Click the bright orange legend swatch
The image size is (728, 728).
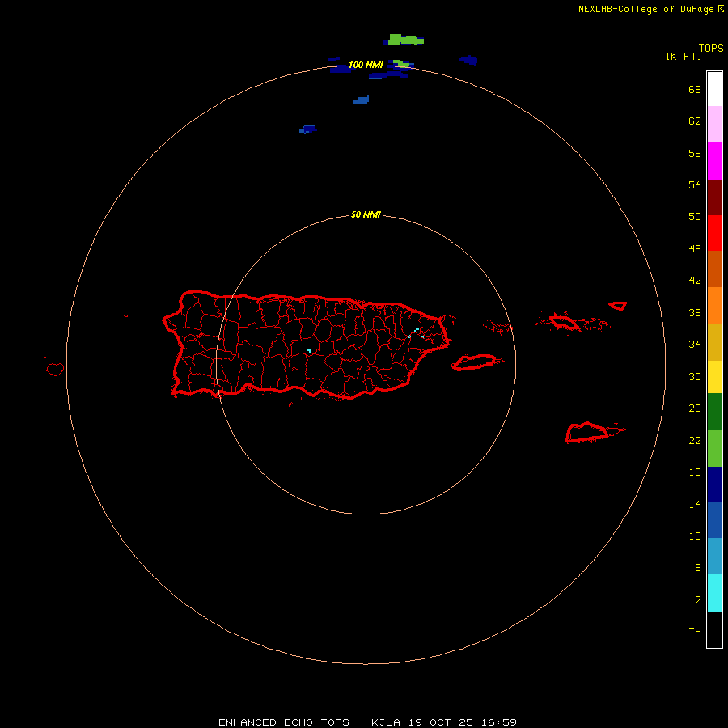[x=714, y=306]
